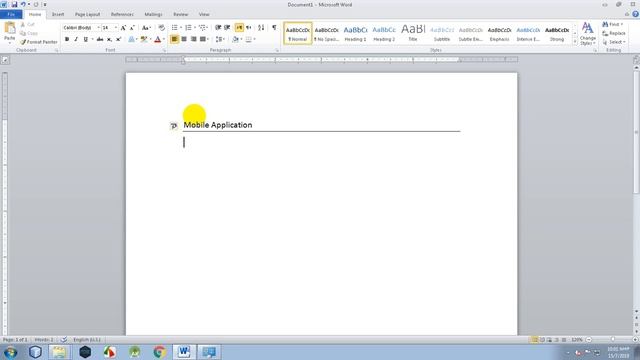This screenshot has height=360, width=640.
Task: Click the Find button
Action: click(x=613, y=24)
